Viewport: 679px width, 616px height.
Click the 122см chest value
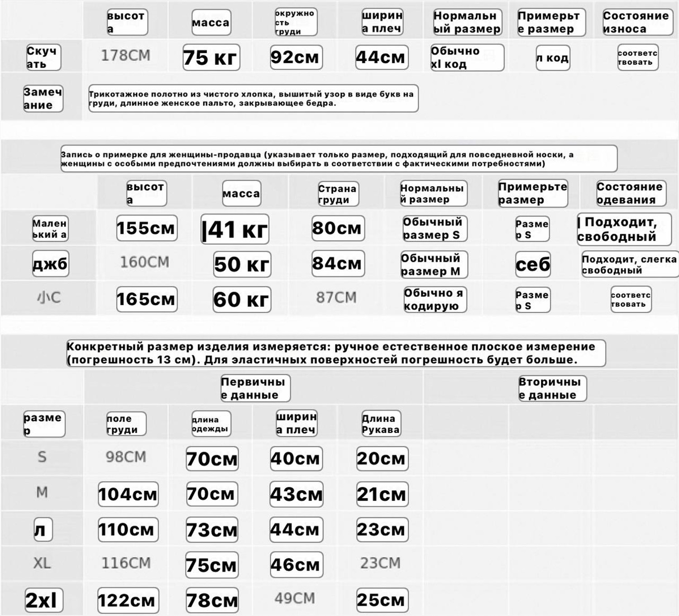click(x=128, y=601)
